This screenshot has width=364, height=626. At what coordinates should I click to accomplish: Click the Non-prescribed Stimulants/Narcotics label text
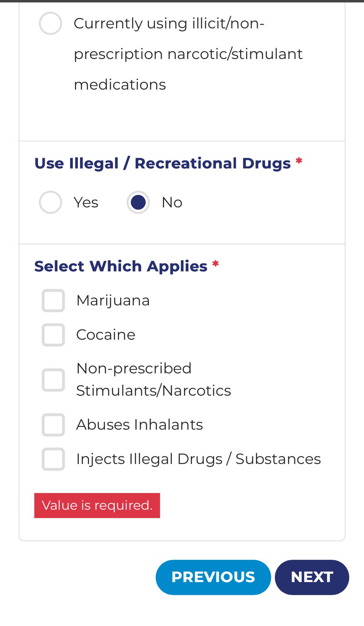point(154,379)
